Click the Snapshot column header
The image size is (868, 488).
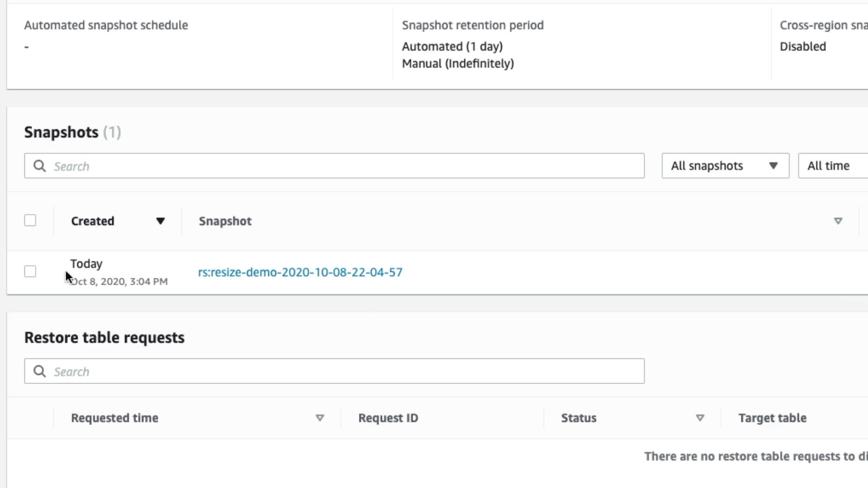point(225,221)
